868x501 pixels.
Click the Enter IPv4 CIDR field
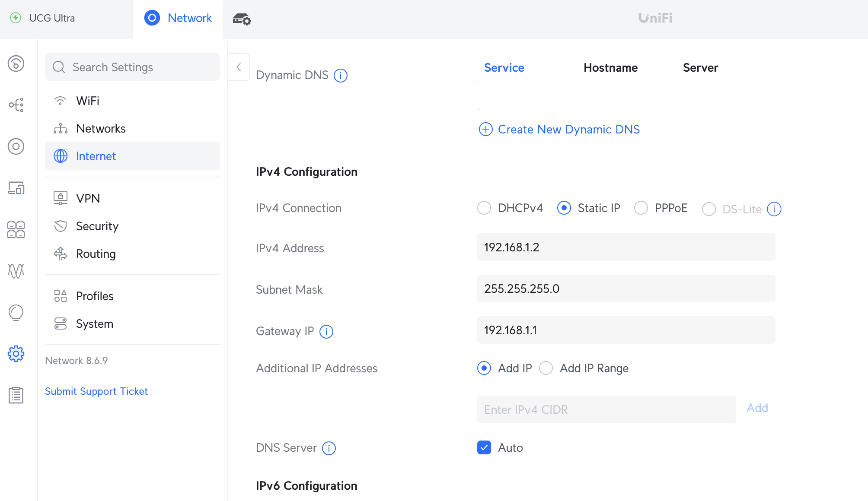coord(606,409)
